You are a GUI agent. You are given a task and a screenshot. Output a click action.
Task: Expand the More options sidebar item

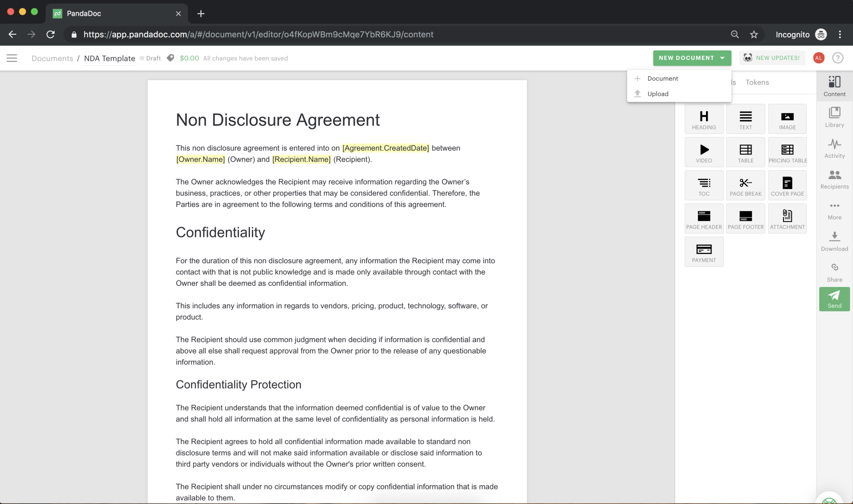click(x=834, y=210)
